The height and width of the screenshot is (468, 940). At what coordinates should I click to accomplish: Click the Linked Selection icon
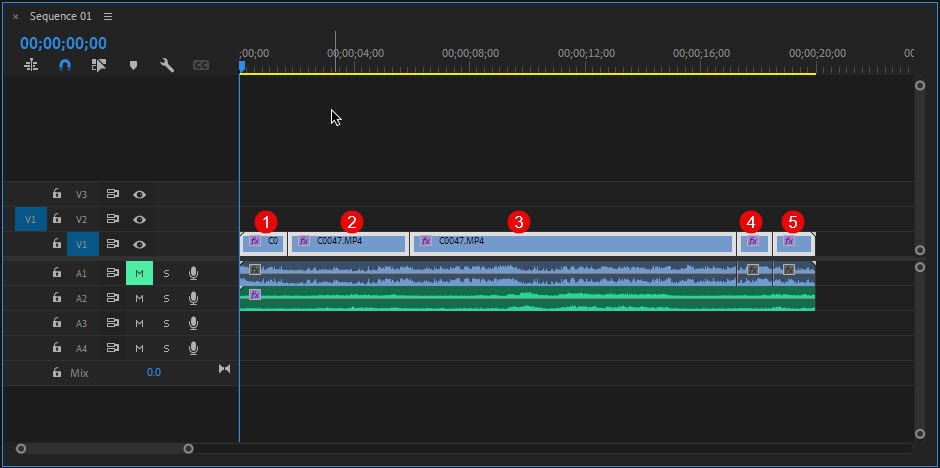click(x=99, y=65)
